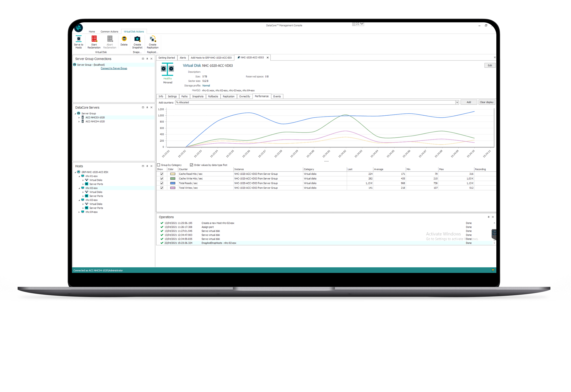Toggle Group by Category checkbox
The width and height of the screenshot is (571, 392).
pos(159,165)
